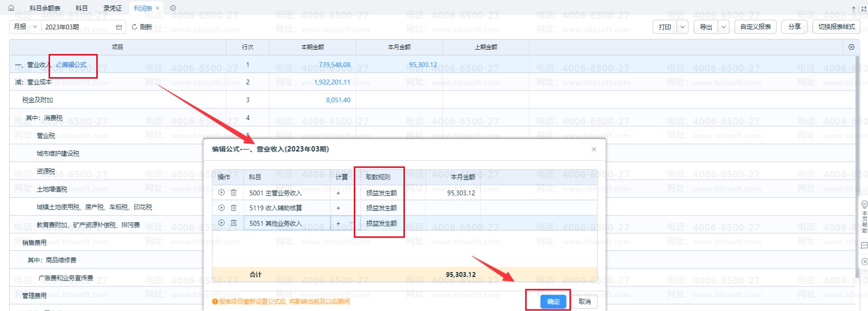
Task: Switch to the 录凭证 tab
Action: click(113, 8)
